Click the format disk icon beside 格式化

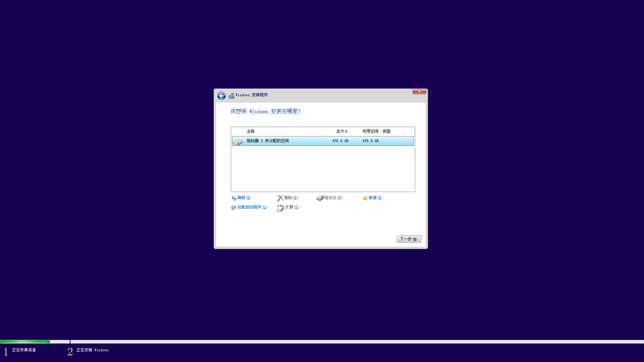pyautogui.click(x=320, y=198)
